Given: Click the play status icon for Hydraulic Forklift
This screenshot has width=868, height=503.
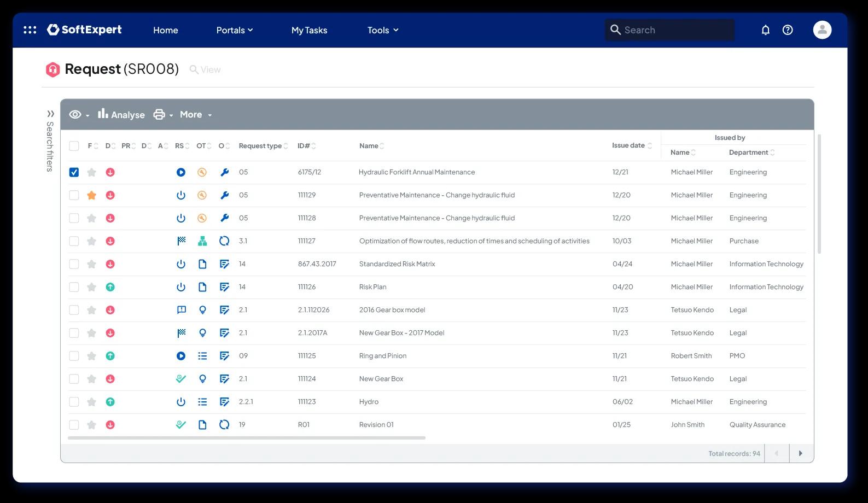Looking at the screenshot, I should coord(181,172).
